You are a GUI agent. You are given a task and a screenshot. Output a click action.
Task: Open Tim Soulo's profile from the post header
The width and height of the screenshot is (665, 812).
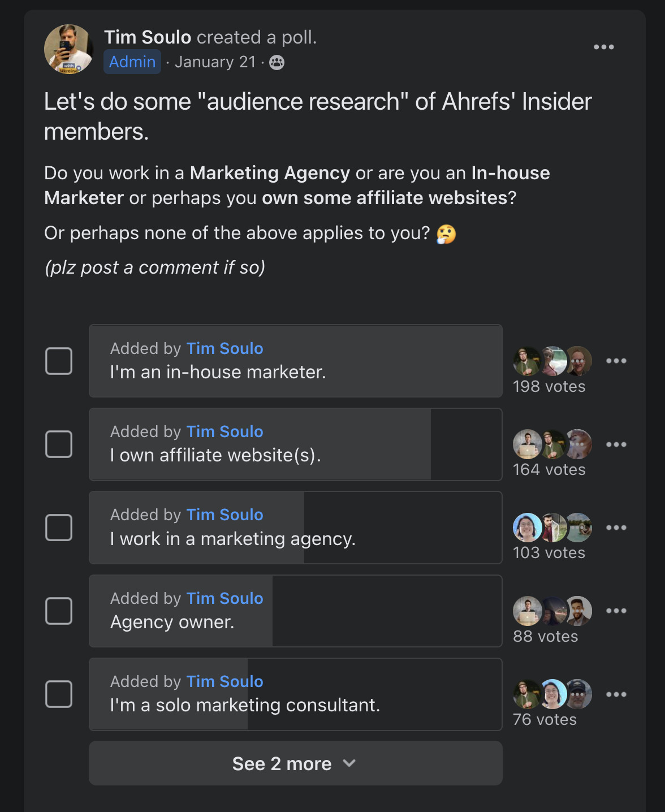tap(146, 37)
